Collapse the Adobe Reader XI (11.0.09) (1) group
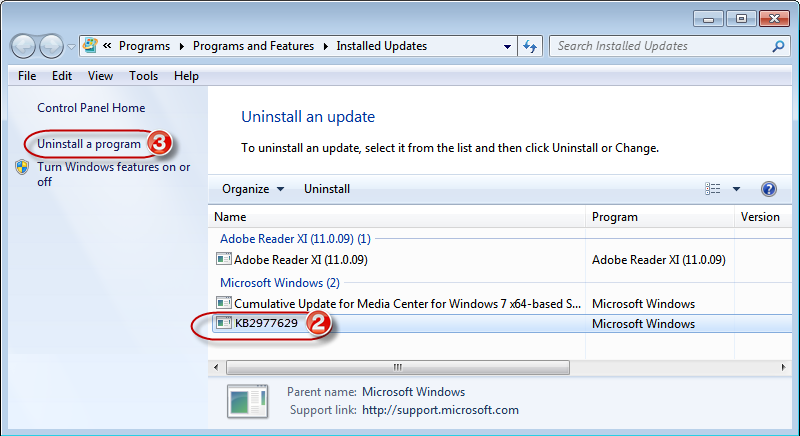This screenshot has height=436, width=800. [295, 239]
